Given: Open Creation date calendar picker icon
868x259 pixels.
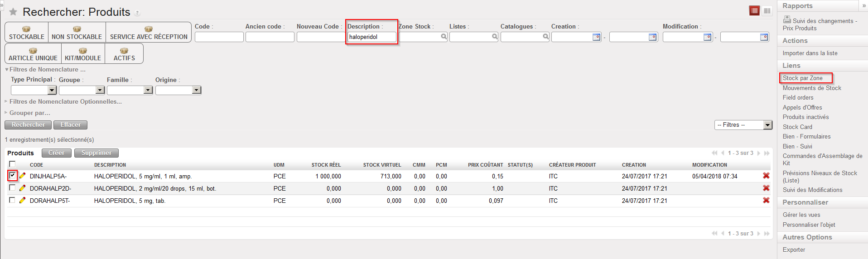Looking at the screenshot, I should coord(597,37).
